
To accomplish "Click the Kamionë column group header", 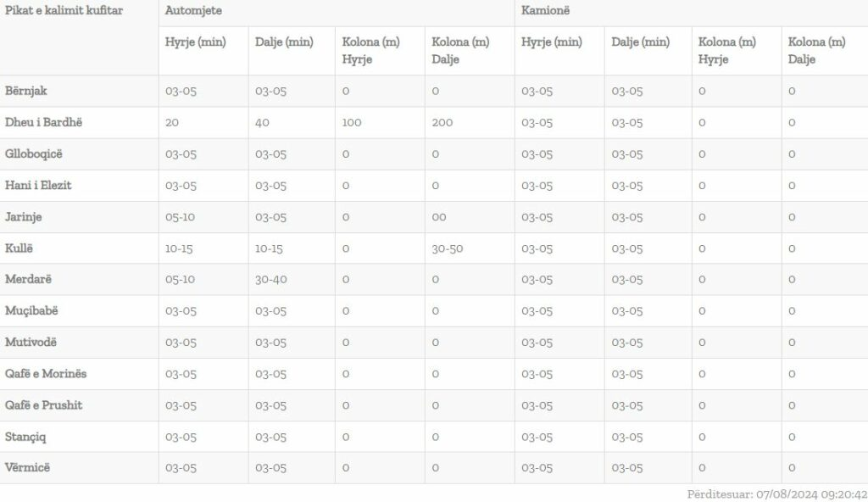I will tap(546, 11).
